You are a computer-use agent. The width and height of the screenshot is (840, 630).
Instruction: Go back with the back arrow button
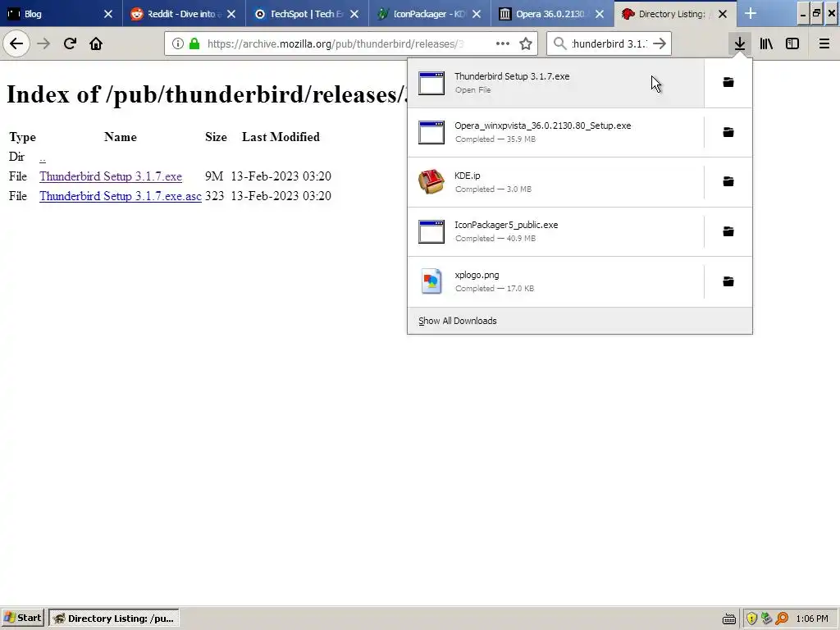point(16,43)
